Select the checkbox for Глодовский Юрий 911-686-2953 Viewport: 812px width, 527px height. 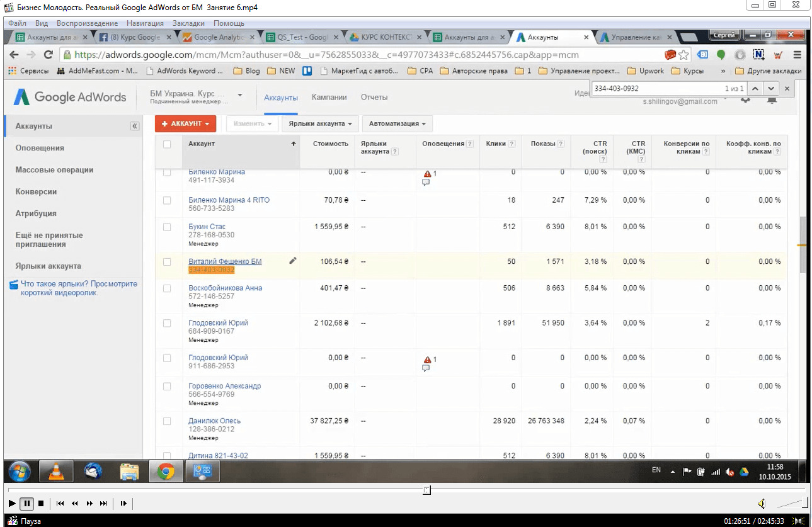click(x=167, y=358)
